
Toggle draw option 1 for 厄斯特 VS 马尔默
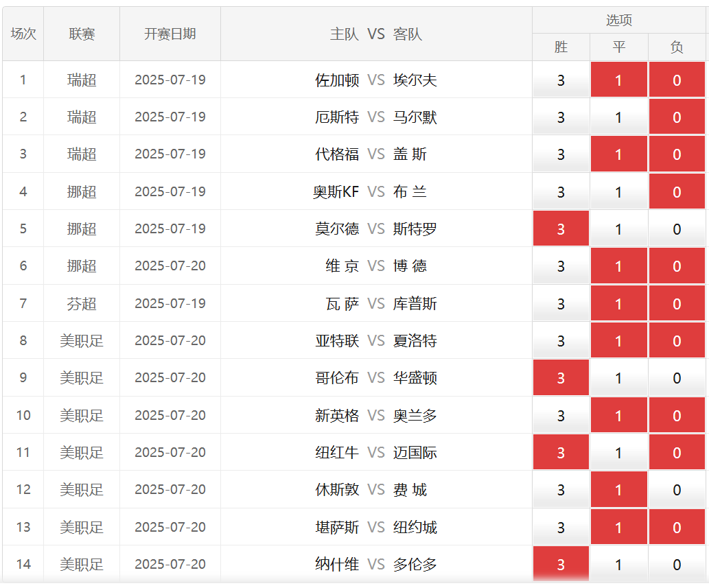click(618, 117)
